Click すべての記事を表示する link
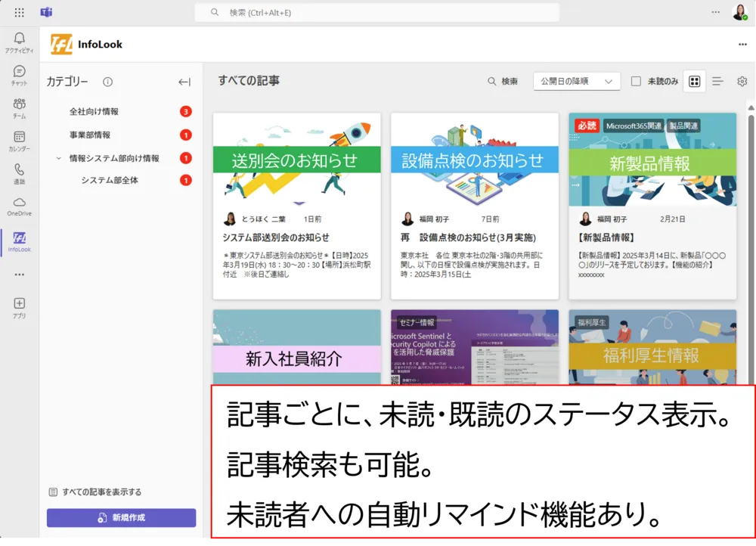 tap(101, 492)
